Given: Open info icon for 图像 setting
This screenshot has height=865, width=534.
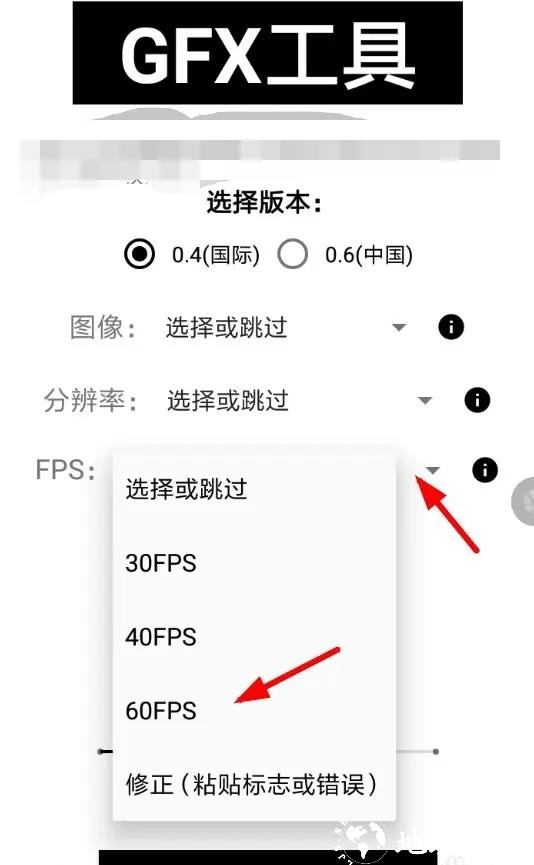Looking at the screenshot, I should [x=451, y=327].
